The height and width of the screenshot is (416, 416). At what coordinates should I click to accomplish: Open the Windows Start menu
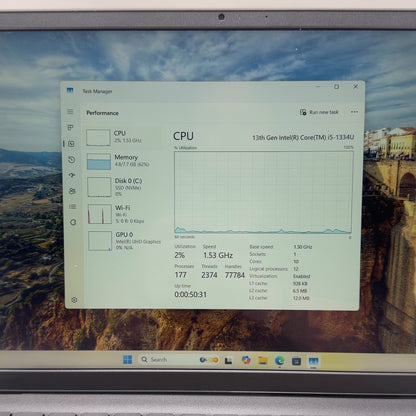pyautogui.click(x=127, y=360)
